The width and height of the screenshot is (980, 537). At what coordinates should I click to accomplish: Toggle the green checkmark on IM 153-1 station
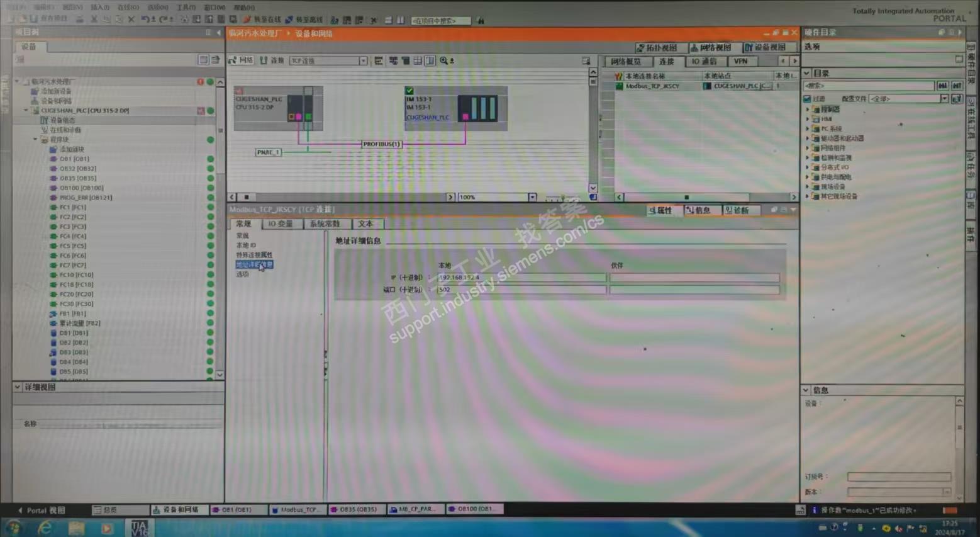pyautogui.click(x=409, y=91)
